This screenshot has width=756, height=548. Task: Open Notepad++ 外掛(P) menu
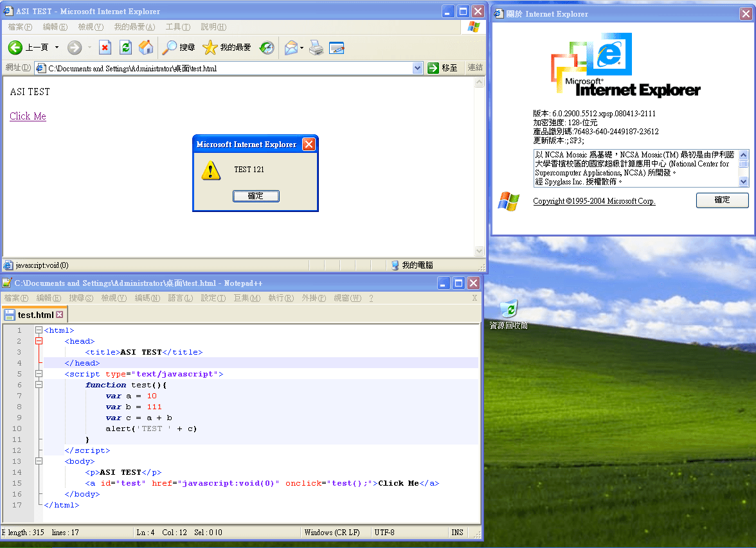click(x=314, y=298)
